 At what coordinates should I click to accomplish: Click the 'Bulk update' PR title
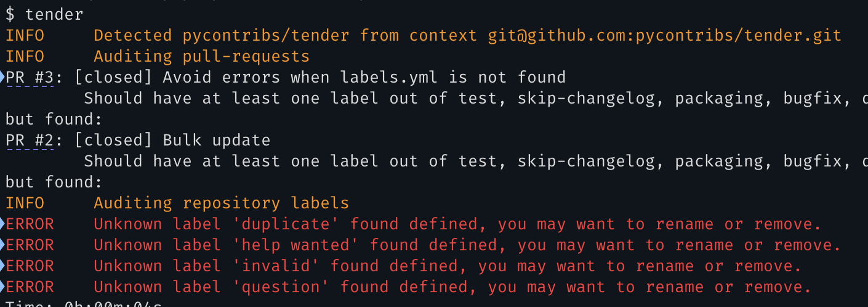217,141
